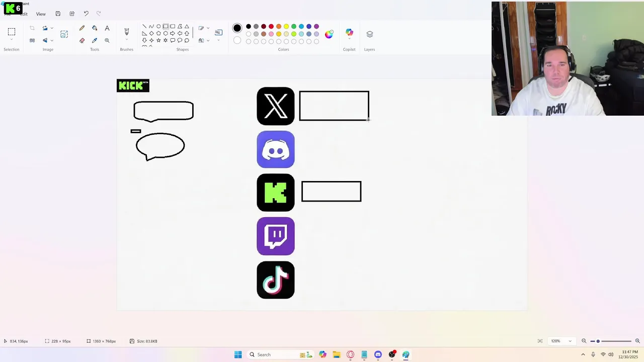Screen dimensions: 644x362
Task: Click the Flip image icon
Action: pyautogui.click(x=45, y=40)
